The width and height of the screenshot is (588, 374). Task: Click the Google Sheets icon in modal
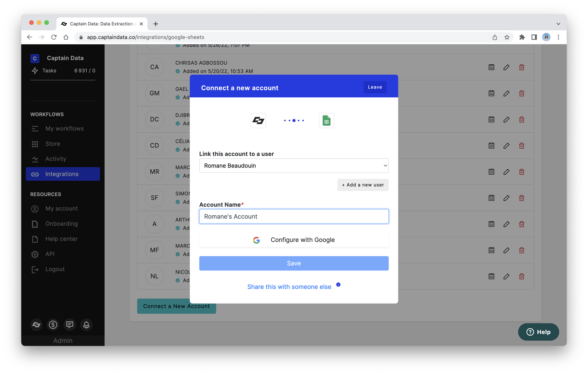[x=326, y=120]
